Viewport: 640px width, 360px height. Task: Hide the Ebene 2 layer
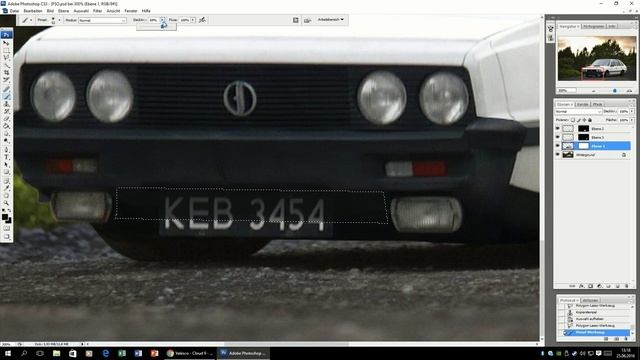pos(558,128)
